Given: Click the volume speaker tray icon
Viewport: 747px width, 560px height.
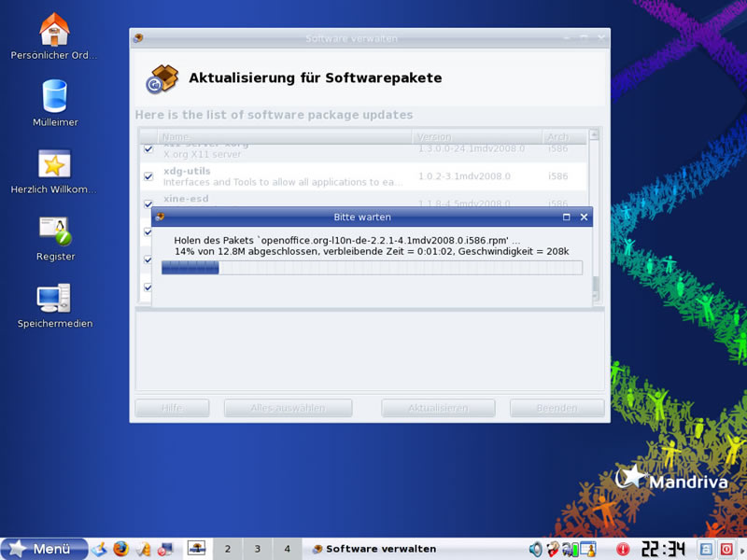Looking at the screenshot, I should (535, 549).
